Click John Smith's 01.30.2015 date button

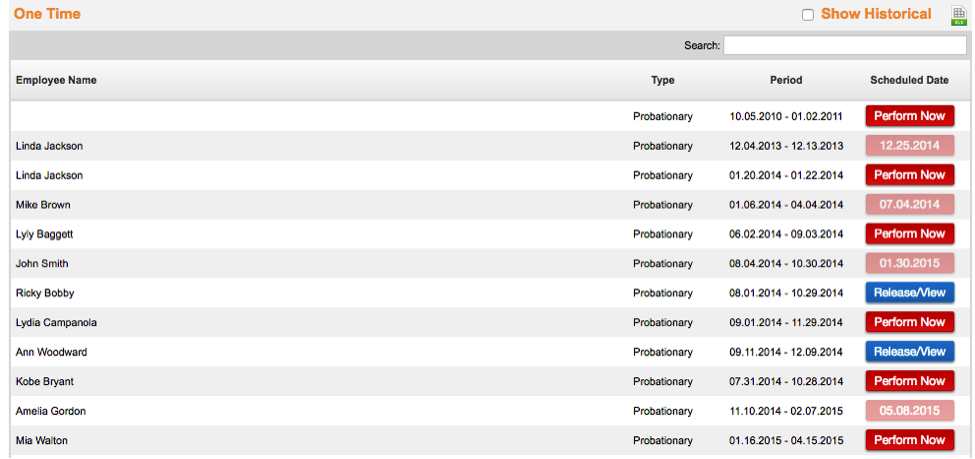pyautogui.click(x=909, y=264)
